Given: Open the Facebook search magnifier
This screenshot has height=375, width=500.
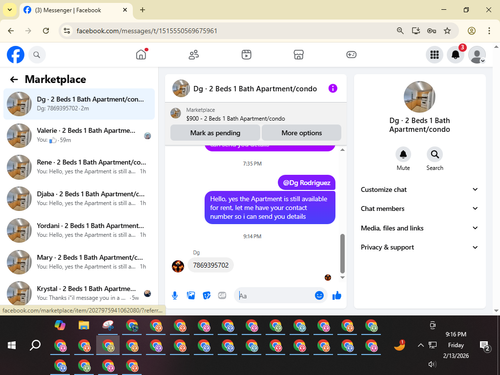Looking at the screenshot, I should 37,55.
